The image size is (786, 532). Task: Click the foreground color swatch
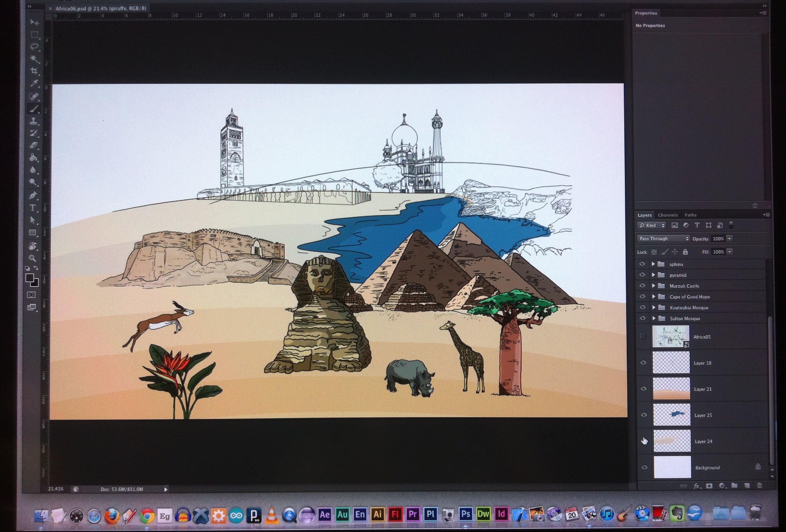coord(30,278)
